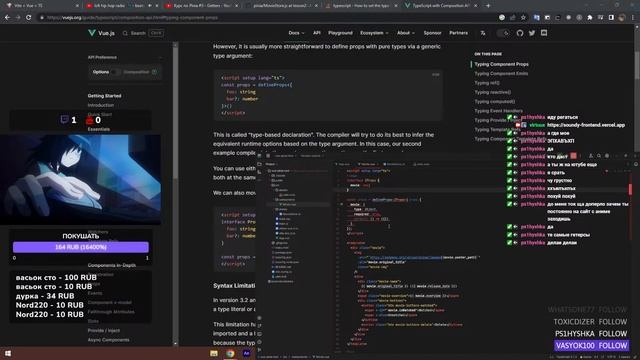Collapse the API Preference panel
The height and width of the screenshot is (360, 640).
pos(160,57)
